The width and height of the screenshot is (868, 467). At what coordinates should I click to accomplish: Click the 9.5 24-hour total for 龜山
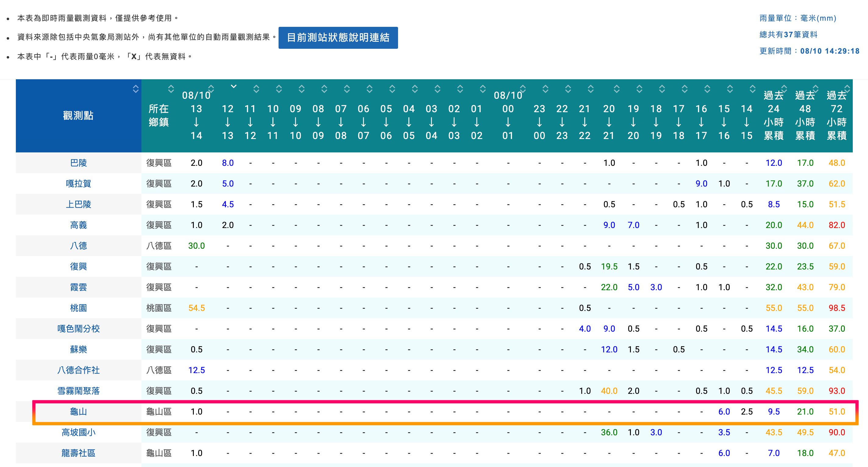click(x=774, y=412)
